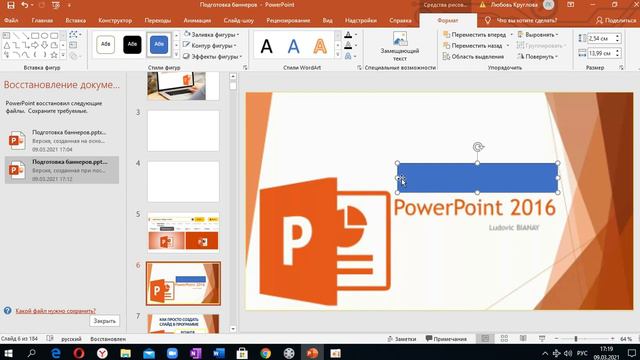The height and width of the screenshot is (360, 640).
Task: Open the Вставка tab
Action: click(76, 20)
